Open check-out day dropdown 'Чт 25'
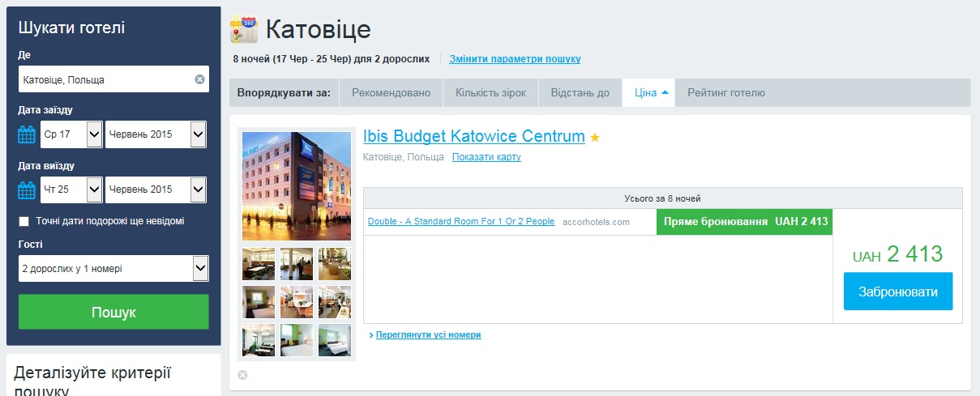Image resolution: width=980 pixels, height=396 pixels. 71,190
